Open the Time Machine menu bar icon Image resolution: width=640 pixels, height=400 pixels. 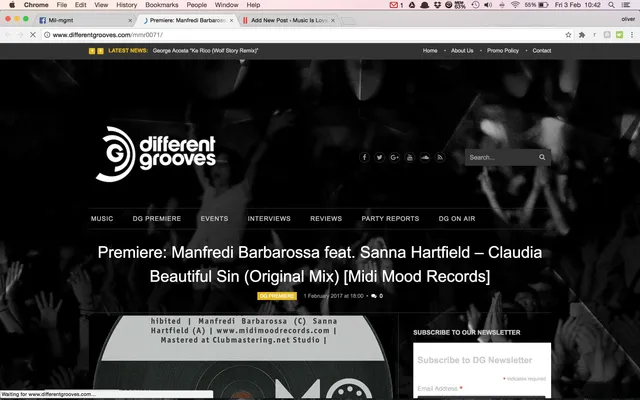tap(475, 5)
